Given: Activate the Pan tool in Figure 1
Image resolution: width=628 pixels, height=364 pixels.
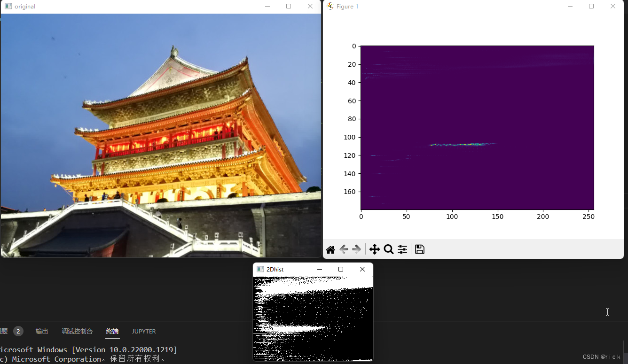Looking at the screenshot, I should [375, 249].
